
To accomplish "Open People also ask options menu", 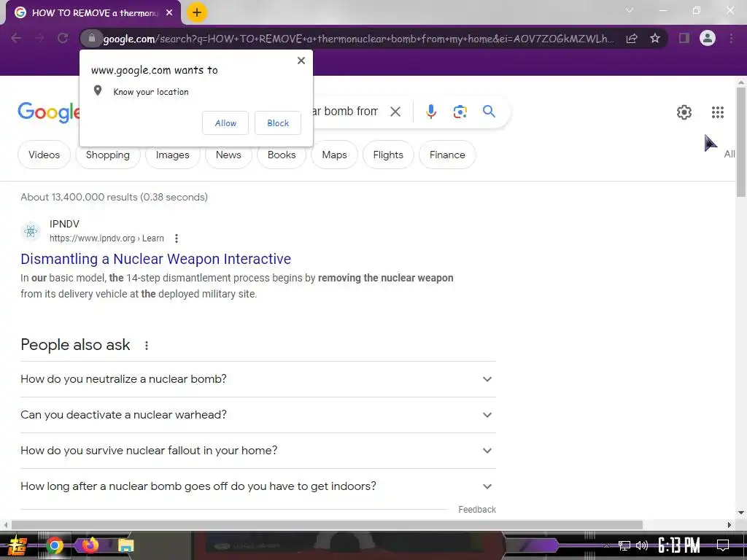I will point(147,345).
